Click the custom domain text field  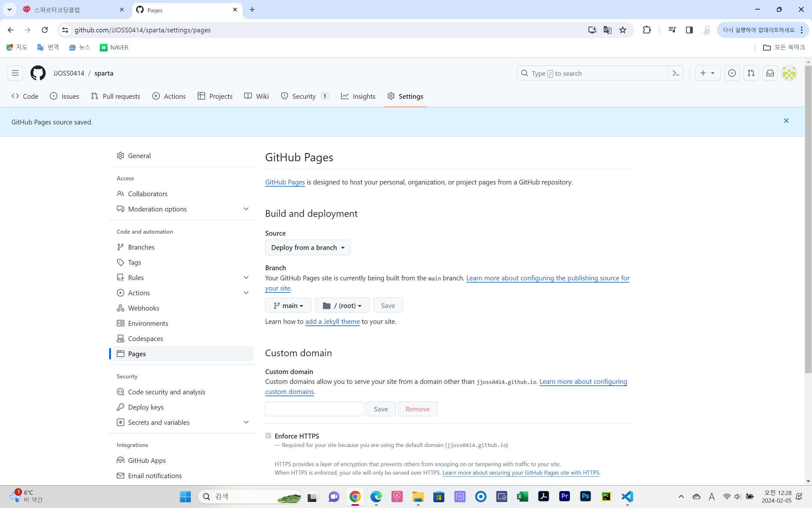click(x=314, y=409)
